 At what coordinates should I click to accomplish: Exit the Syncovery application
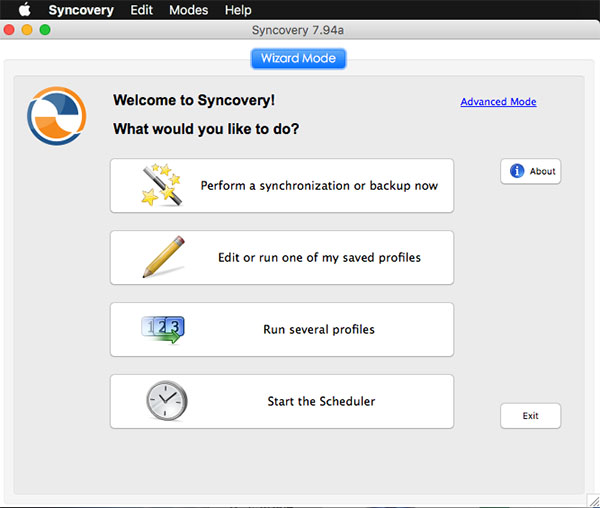coord(530,416)
